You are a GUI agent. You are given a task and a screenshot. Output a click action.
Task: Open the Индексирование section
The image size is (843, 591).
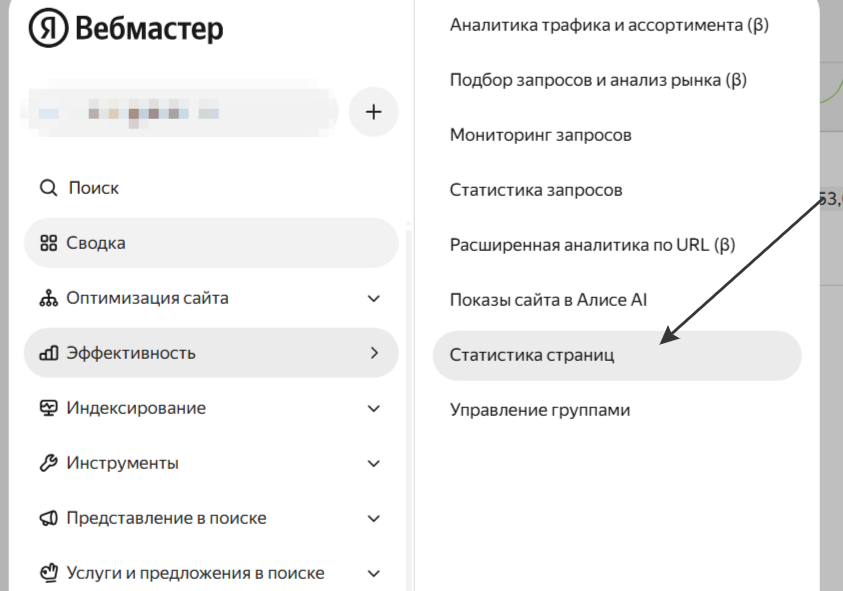(x=211, y=408)
